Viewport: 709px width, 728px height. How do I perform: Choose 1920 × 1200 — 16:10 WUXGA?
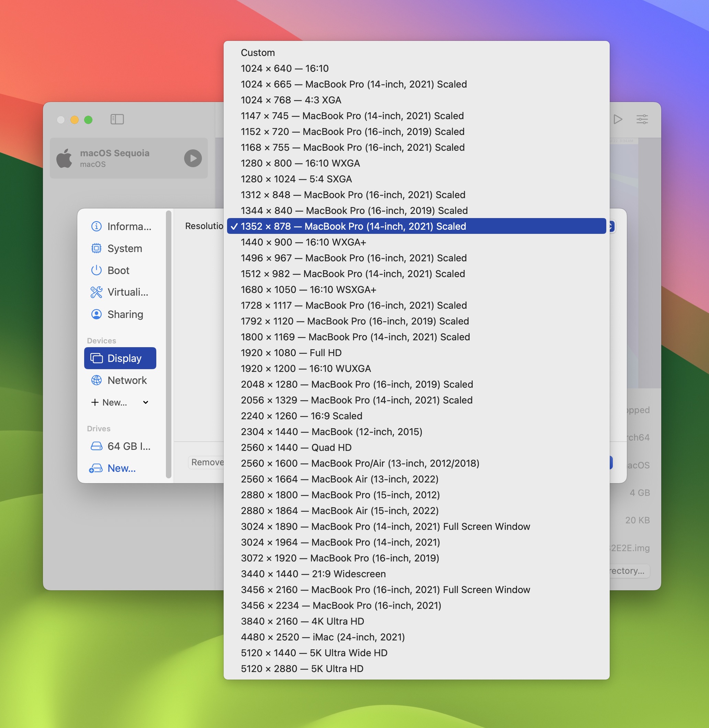point(416,368)
